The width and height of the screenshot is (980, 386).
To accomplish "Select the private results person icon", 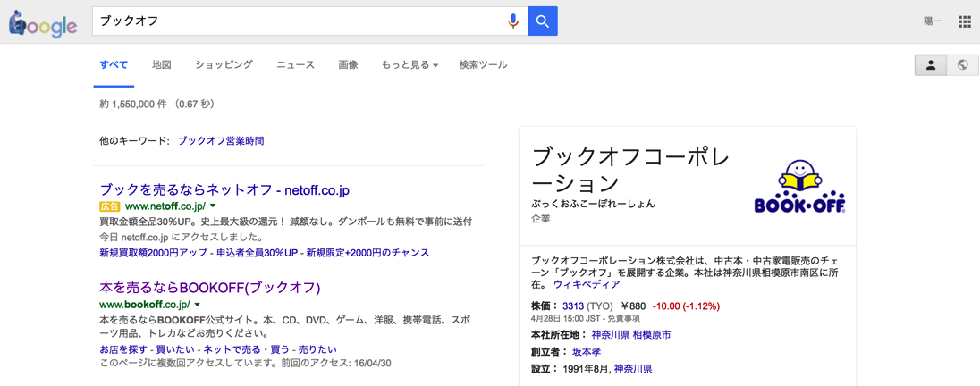I will (931, 65).
